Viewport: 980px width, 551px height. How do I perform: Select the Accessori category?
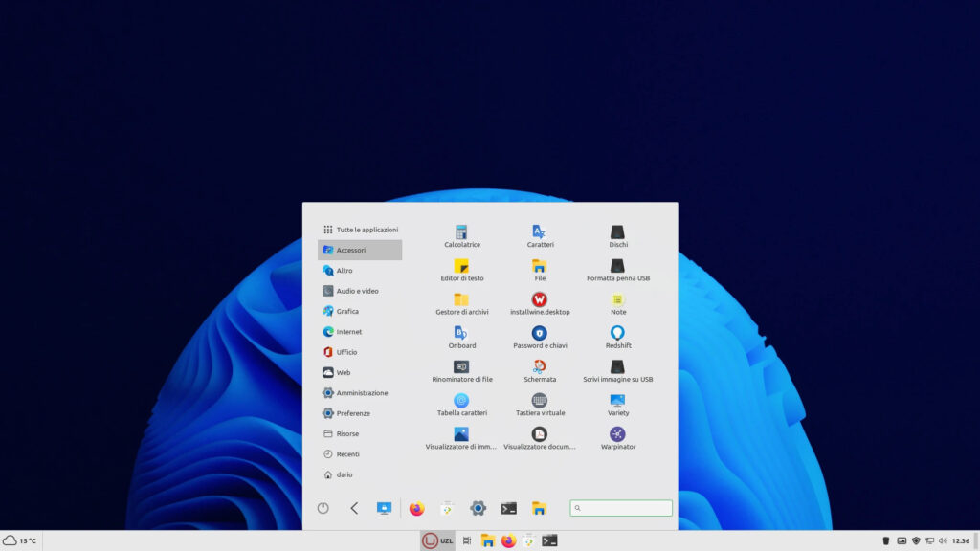coord(360,250)
